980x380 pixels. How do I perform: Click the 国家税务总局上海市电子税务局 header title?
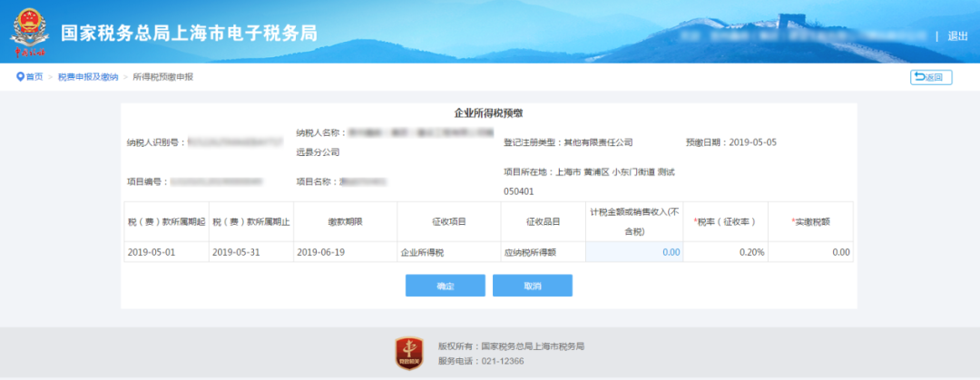[189, 34]
